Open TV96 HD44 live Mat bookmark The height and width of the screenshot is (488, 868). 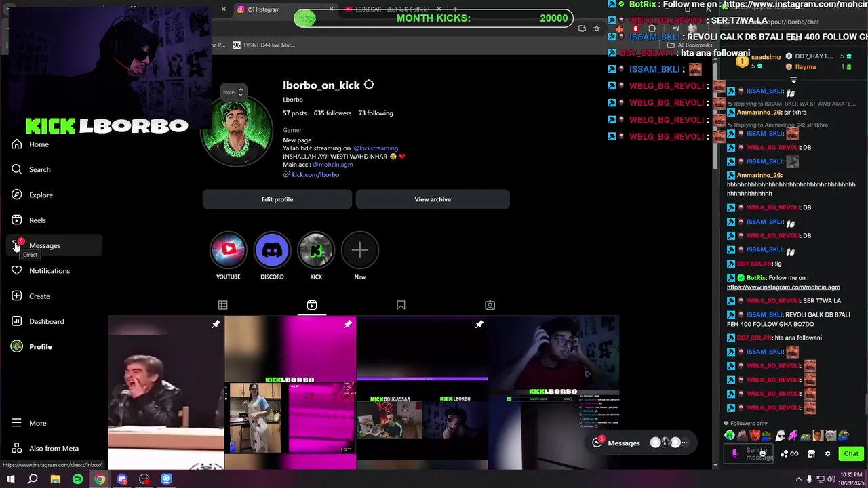coord(264,45)
